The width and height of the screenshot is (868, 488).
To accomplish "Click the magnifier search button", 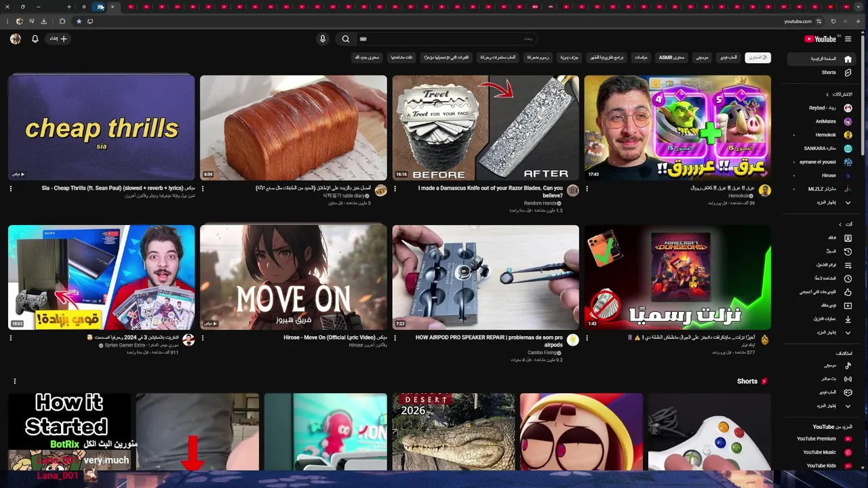I will (346, 39).
